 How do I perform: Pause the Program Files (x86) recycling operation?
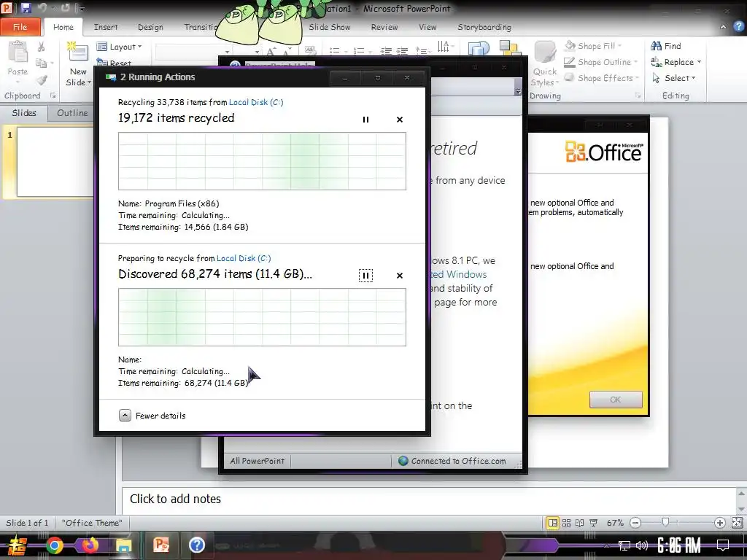coord(365,120)
